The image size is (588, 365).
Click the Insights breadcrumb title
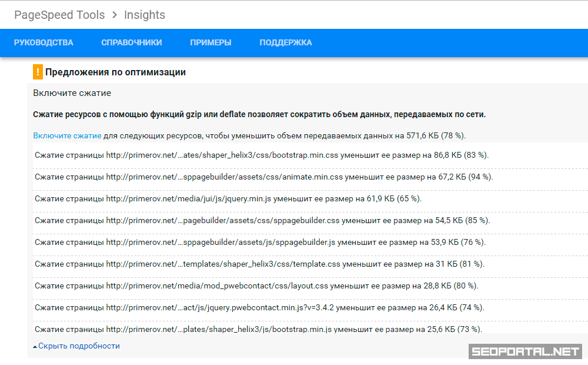pyautogui.click(x=144, y=15)
